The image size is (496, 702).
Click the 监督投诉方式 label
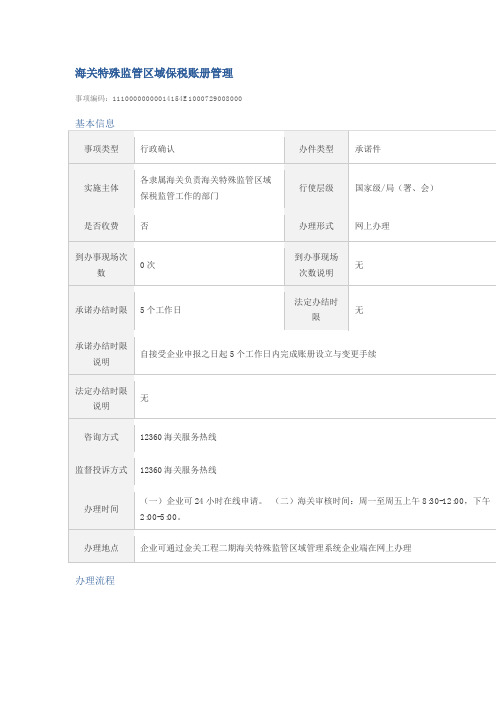[101, 470]
